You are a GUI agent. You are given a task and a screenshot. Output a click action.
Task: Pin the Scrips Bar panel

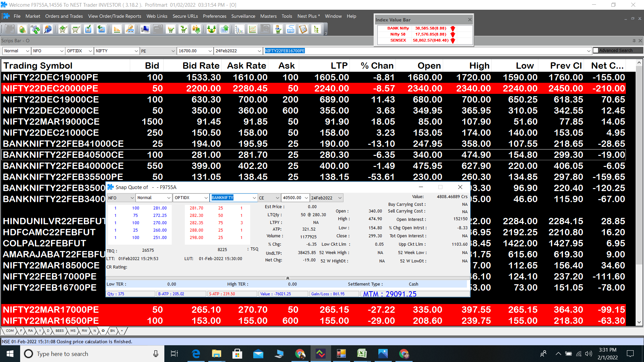pyautogui.click(x=634, y=41)
